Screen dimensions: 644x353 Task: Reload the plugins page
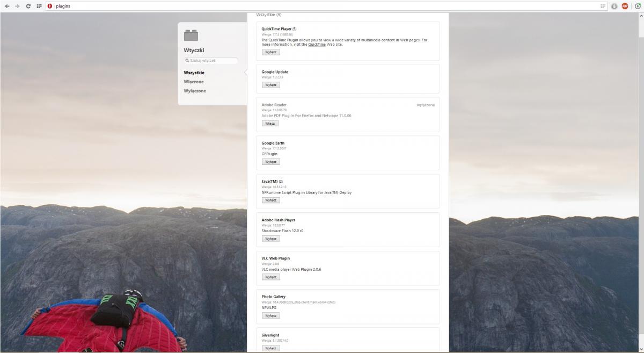[28, 6]
